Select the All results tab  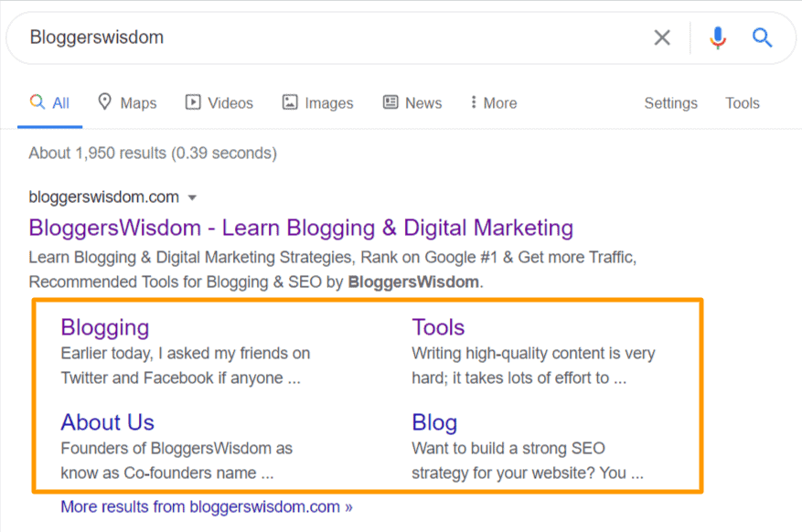[49, 102]
